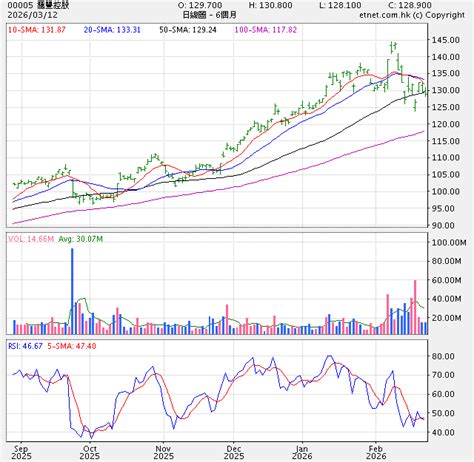
Task: Click the low price L: 128.100
Action: pos(340,6)
